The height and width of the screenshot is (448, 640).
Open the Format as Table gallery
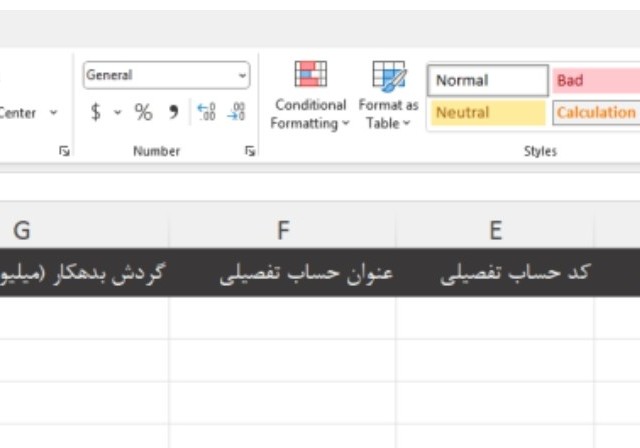[x=388, y=96]
